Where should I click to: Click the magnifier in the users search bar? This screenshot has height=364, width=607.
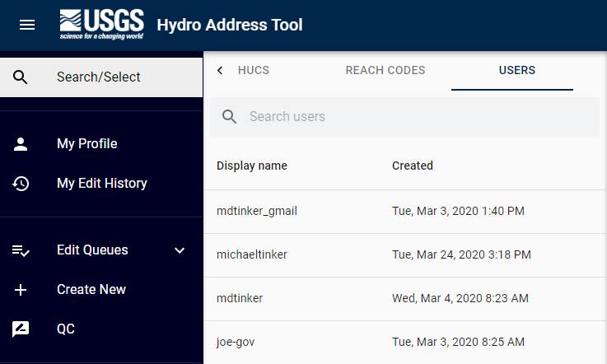[x=230, y=117]
